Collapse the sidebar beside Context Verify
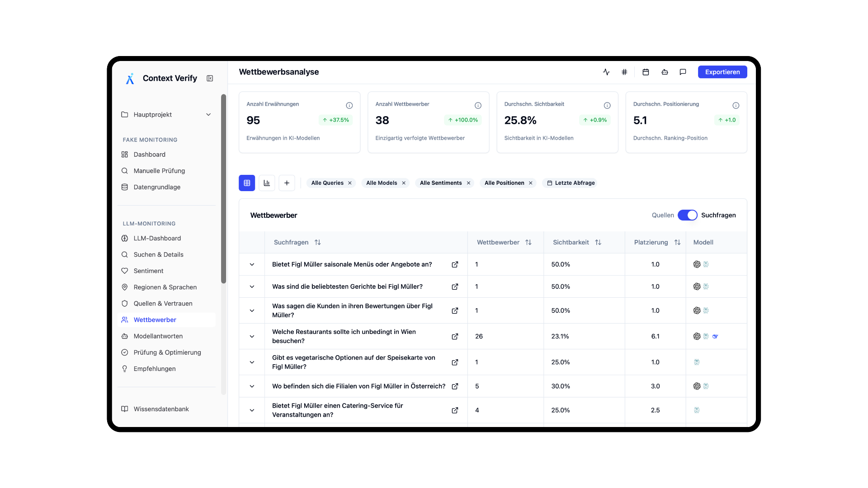The height and width of the screenshot is (488, 868). coord(210,78)
